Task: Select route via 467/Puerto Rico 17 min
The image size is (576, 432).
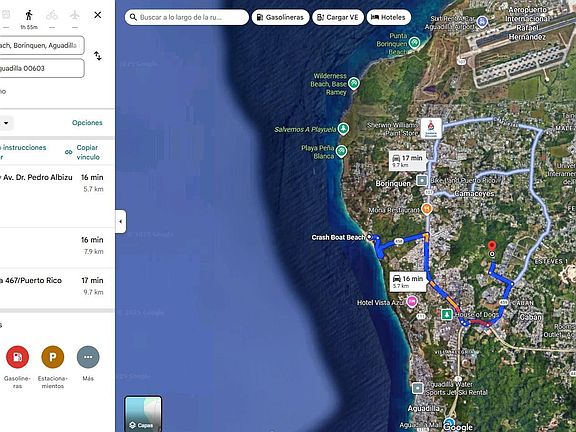Action: 57,288
